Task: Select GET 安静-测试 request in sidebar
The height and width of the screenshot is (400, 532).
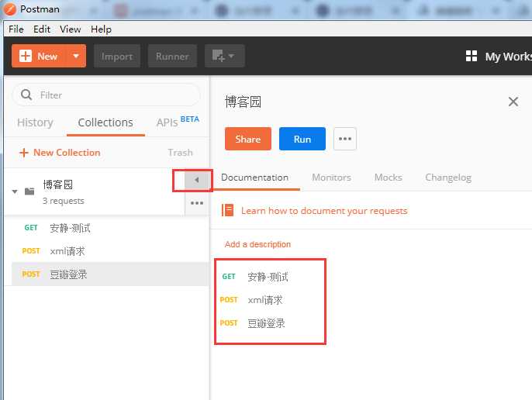Action: (x=110, y=228)
